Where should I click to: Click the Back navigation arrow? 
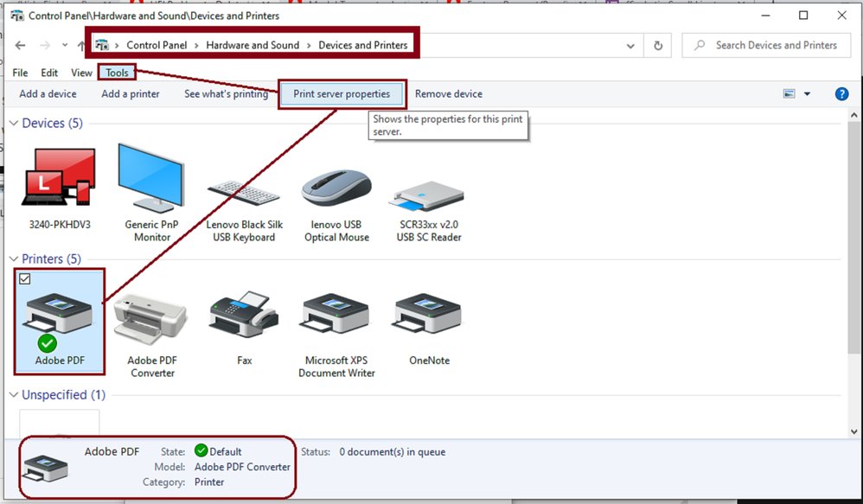[21, 46]
